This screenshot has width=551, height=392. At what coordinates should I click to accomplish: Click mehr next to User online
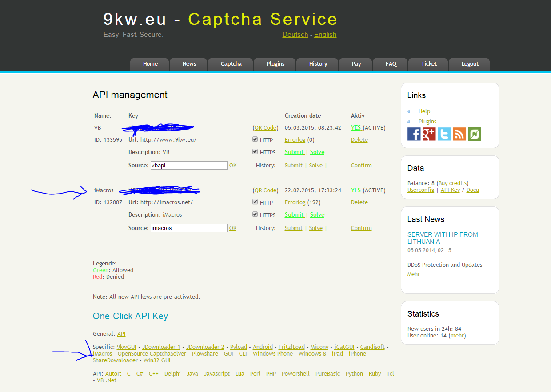click(457, 336)
